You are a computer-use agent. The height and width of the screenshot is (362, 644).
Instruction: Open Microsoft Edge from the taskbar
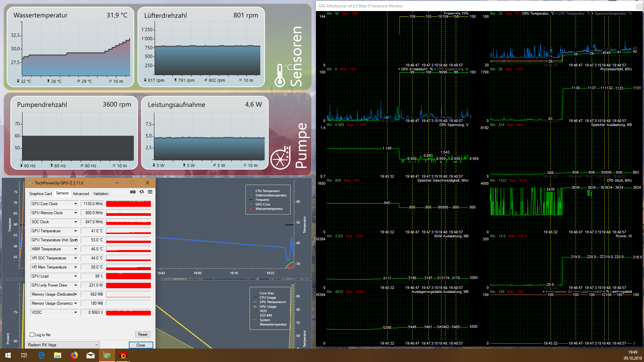tap(41, 355)
